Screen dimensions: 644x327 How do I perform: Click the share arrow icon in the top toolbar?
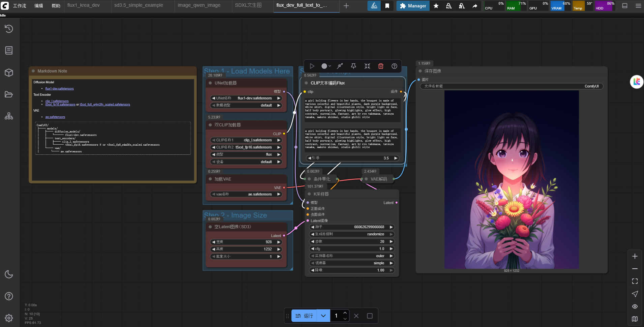pyautogui.click(x=475, y=6)
